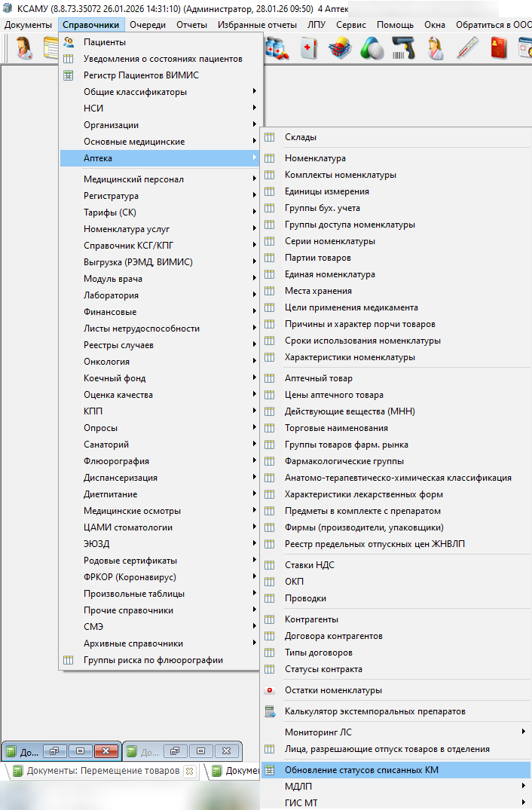Click the colorful medicine basket toolbar icon

click(x=340, y=48)
